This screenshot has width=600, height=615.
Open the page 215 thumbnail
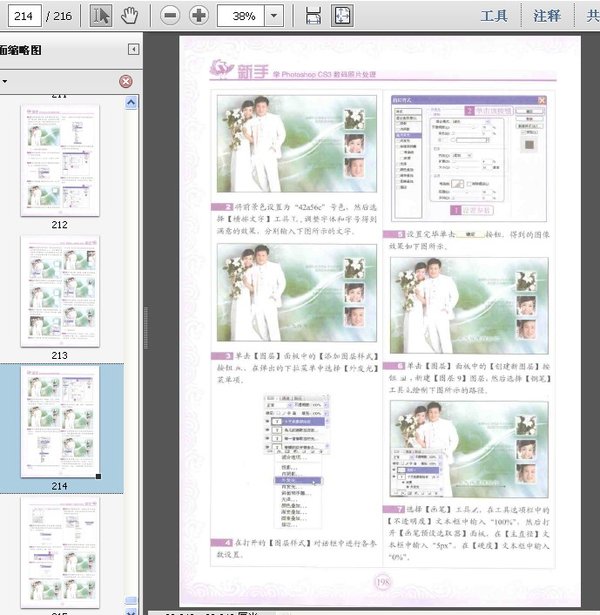[59, 555]
